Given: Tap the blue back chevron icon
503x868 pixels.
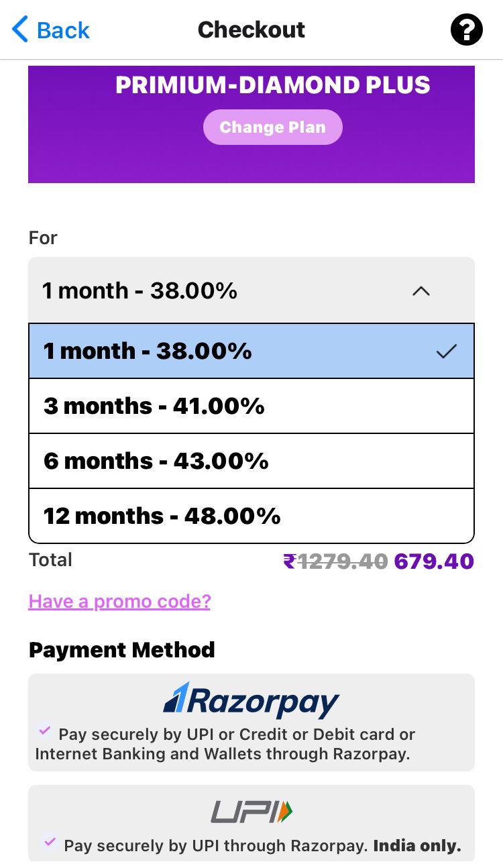Looking at the screenshot, I should coord(20,30).
